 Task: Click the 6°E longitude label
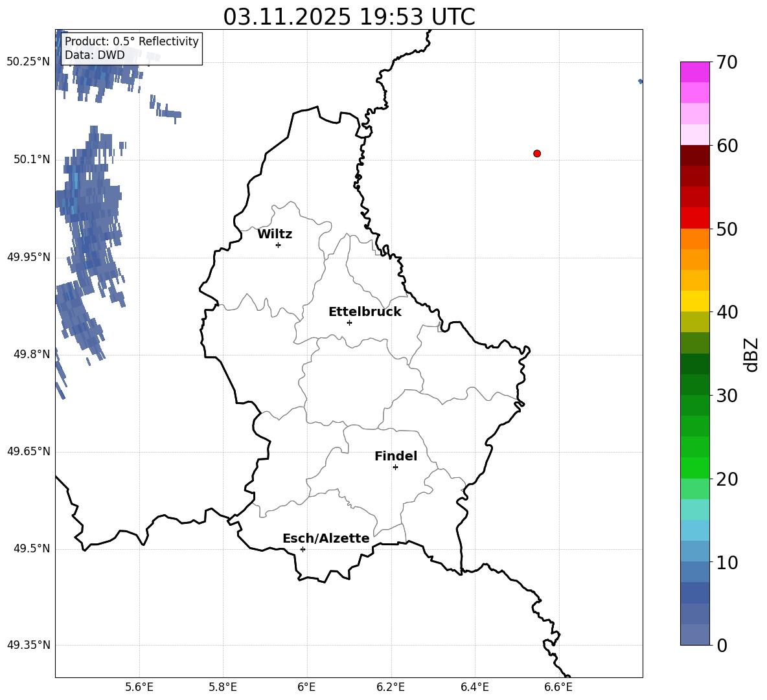click(x=306, y=687)
